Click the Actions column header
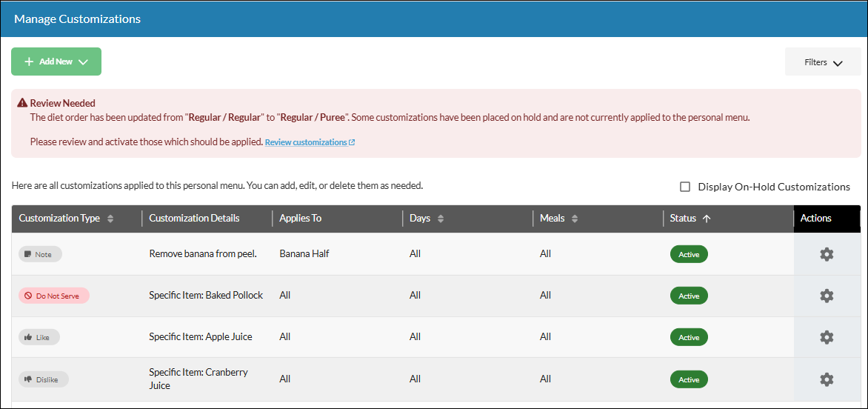 point(816,219)
